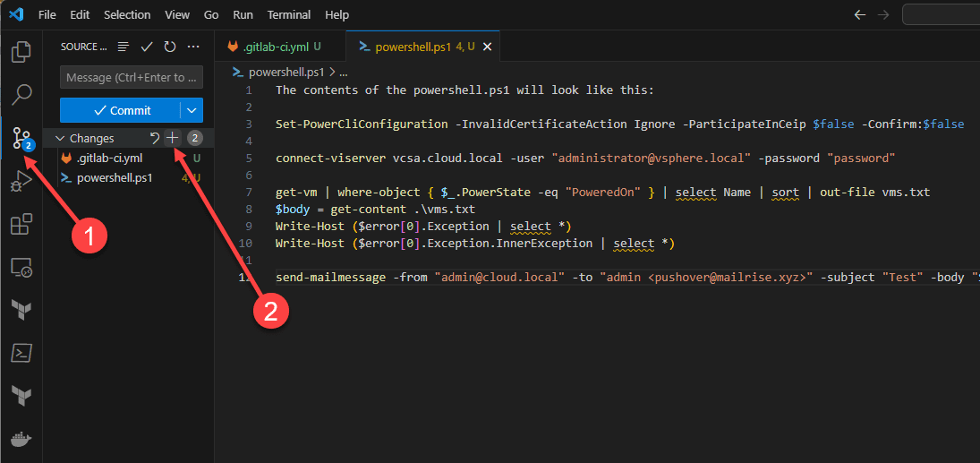Refresh source control with the refresh icon
980x463 pixels.
[170, 47]
